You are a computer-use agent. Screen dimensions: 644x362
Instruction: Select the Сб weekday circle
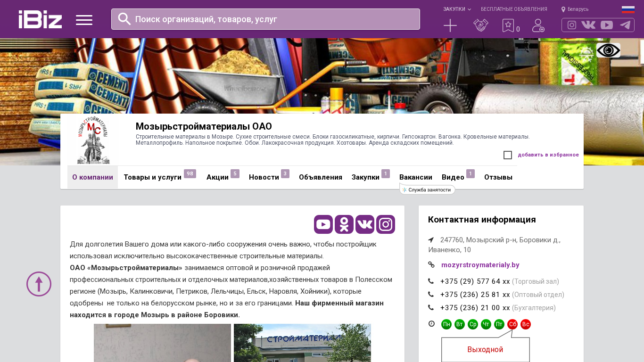point(512,324)
